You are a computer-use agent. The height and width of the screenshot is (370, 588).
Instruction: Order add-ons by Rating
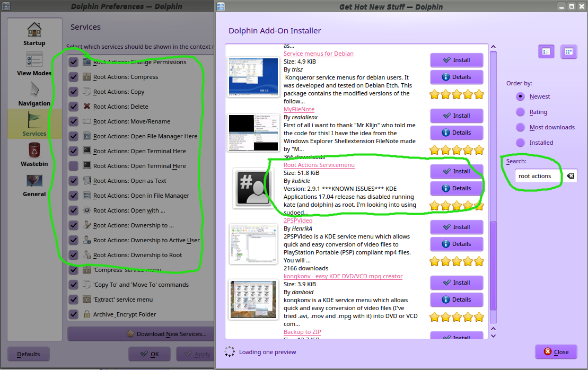coord(520,112)
